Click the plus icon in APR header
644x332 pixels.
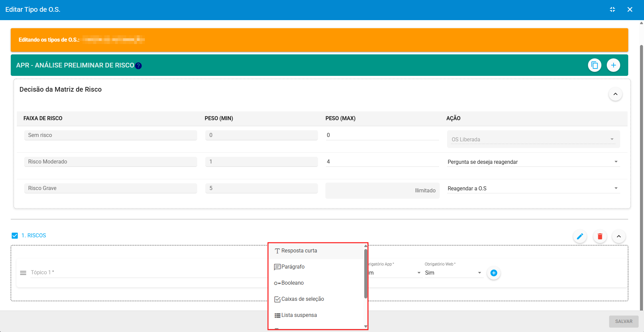pyautogui.click(x=613, y=65)
